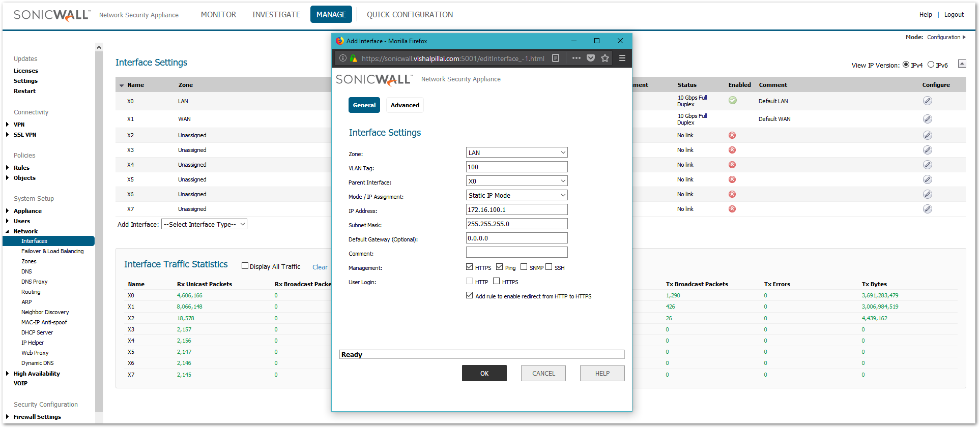Open Failover & Load Balancing page
This screenshot has width=980, height=428.
(x=52, y=251)
